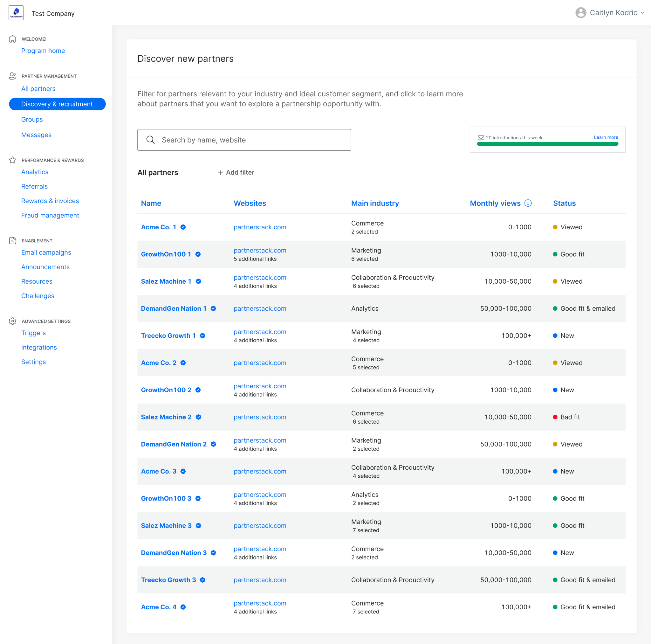Open Challenges in sidebar
This screenshot has height=644, width=651.
click(x=38, y=296)
